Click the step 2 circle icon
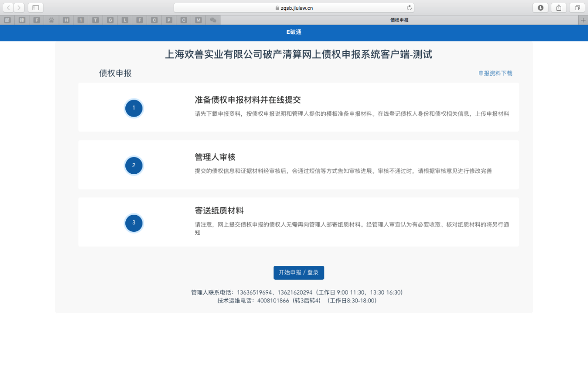Screen dimensions: 588x368 coord(134,165)
